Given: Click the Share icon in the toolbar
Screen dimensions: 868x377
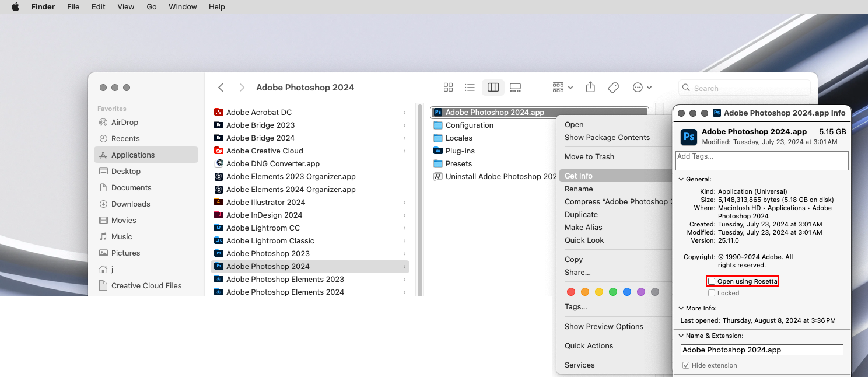Looking at the screenshot, I should pos(590,87).
